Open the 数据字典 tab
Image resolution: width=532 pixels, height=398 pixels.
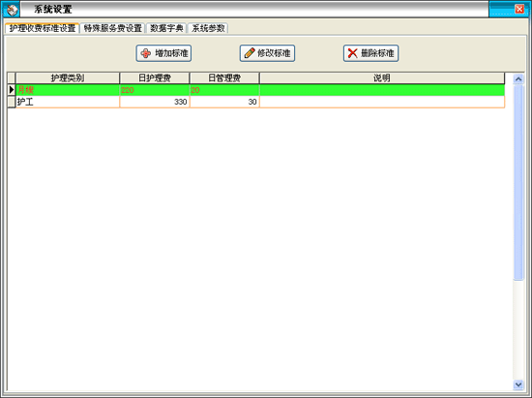[x=166, y=28]
